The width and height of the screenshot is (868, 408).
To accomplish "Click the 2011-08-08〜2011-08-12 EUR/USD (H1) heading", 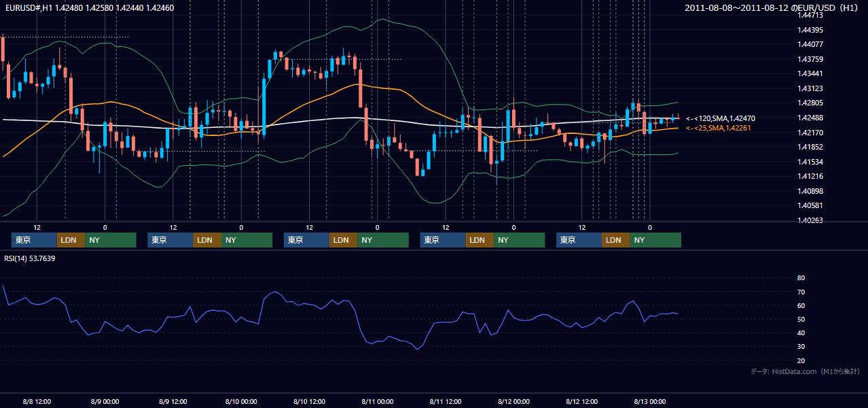I will (x=773, y=7).
